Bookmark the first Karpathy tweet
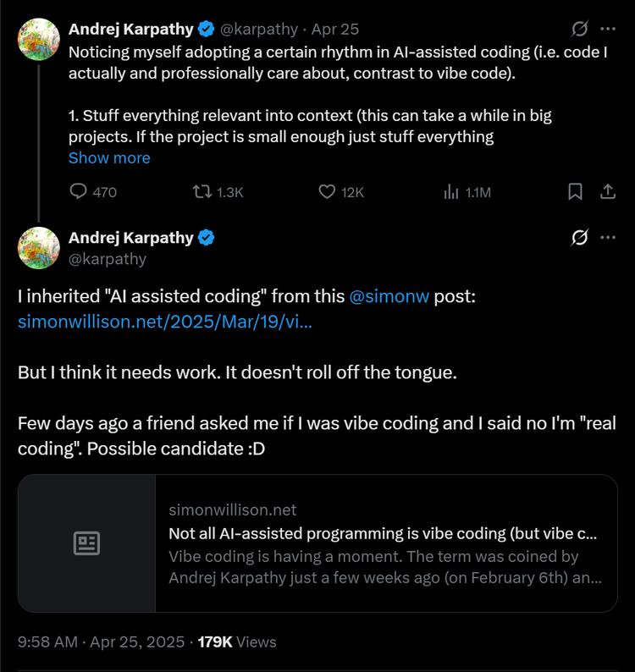 coord(575,192)
